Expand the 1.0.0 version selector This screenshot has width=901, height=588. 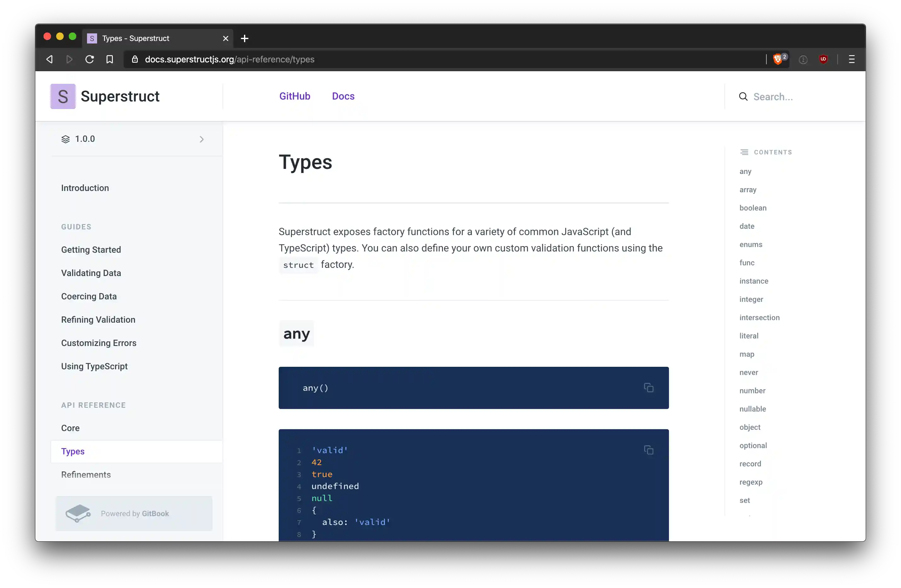click(201, 139)
